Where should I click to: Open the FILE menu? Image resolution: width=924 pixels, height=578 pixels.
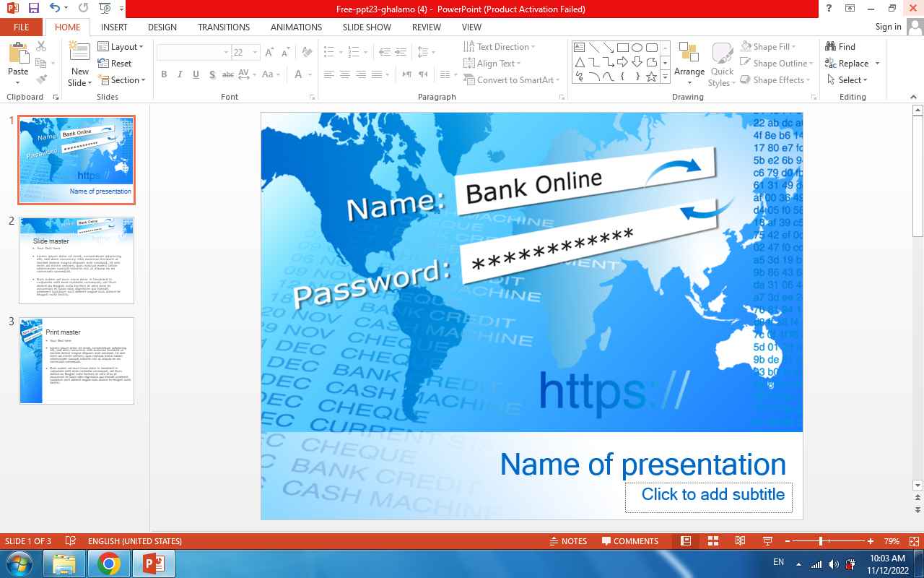coord(21,27)
